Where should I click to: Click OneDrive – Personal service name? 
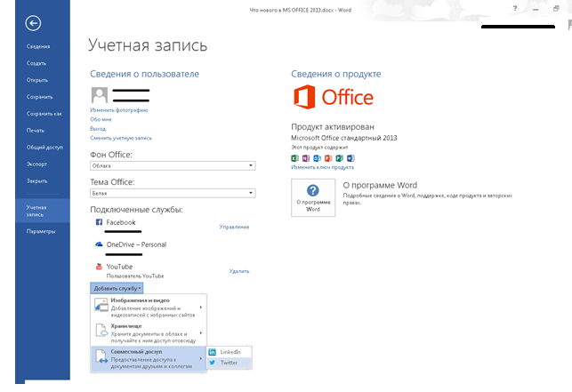coord(136,244)
